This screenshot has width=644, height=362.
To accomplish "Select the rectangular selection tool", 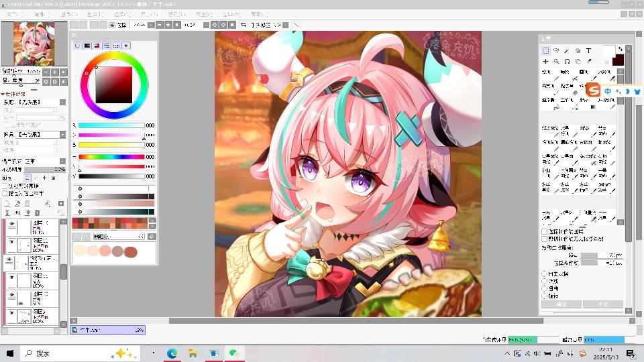I will 545,50.
